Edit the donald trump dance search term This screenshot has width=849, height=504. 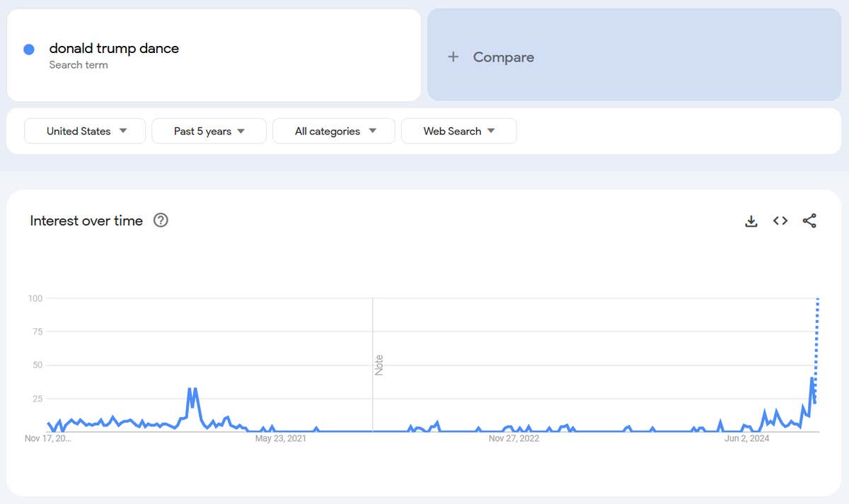tap(114, 49)
